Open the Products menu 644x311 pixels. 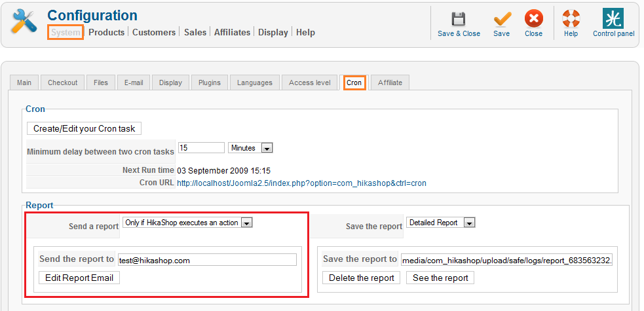point(106,33)
